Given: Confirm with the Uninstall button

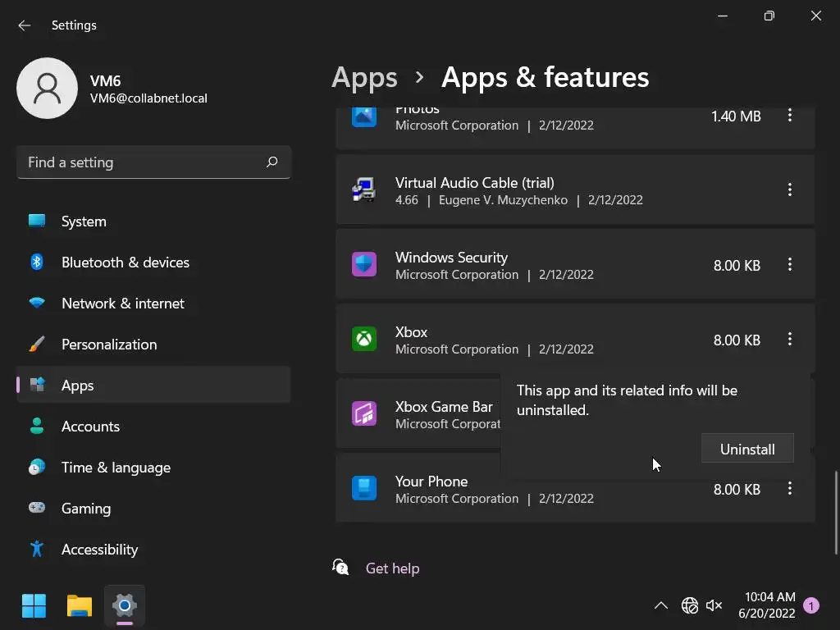Looking at the screenshot, I should tap(747, 450).
